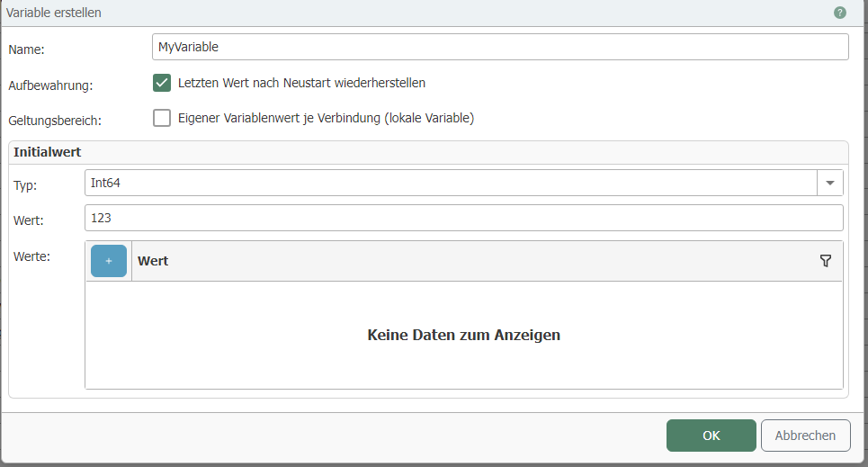Uncheck the 'Letzten Wert nach Neustart wiederherstellen' checkbox
The height and width of the screenshot is (467, 868).
162,83
